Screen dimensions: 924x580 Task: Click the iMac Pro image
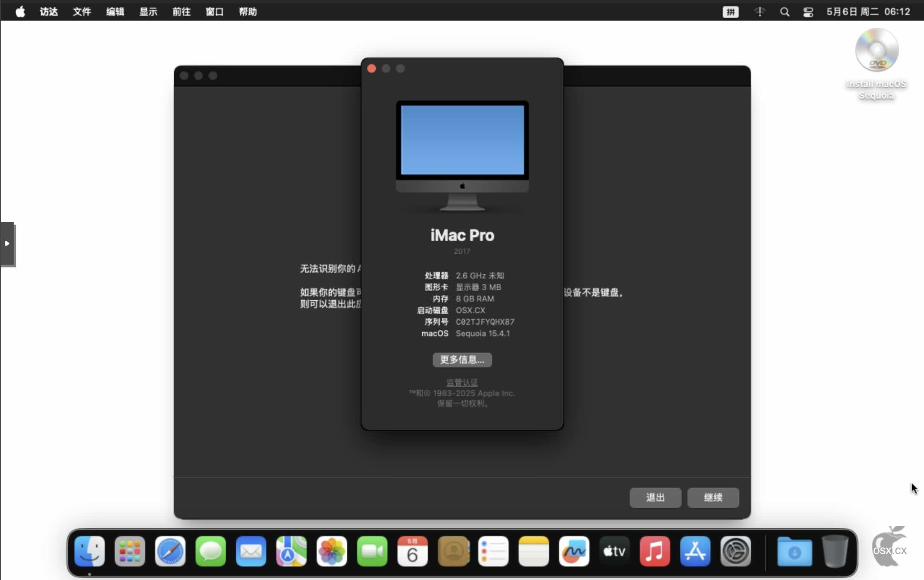(x=462, y=156)
